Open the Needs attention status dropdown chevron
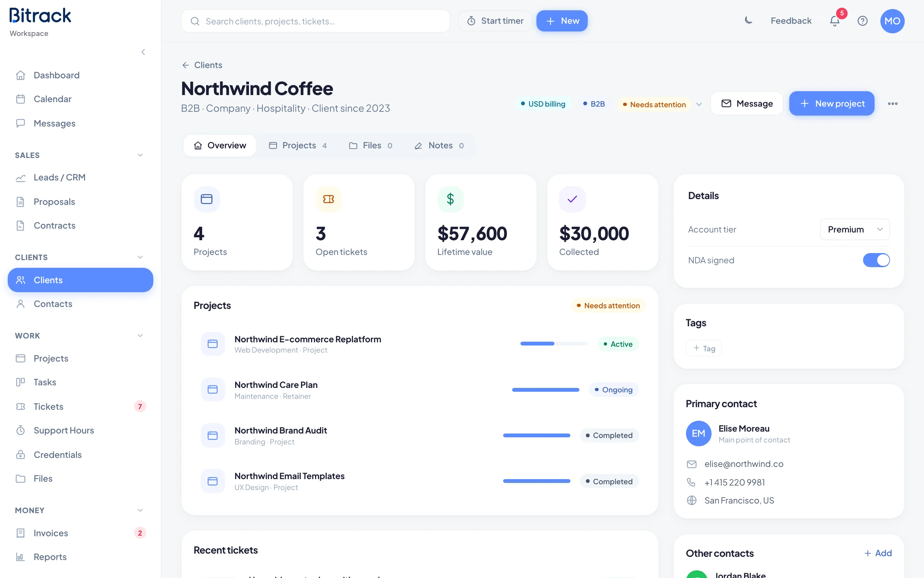 (x=699, y=104)
